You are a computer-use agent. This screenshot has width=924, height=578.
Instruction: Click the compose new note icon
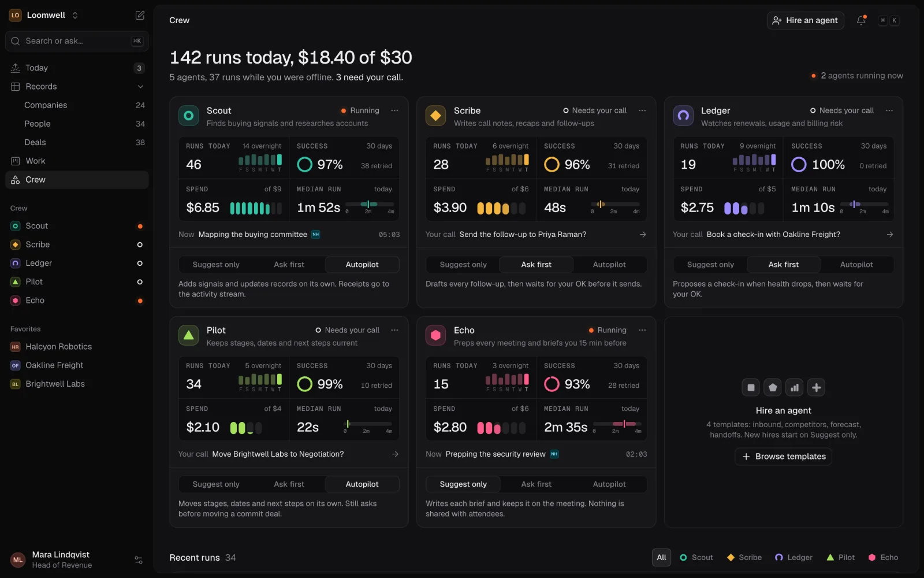140,15
